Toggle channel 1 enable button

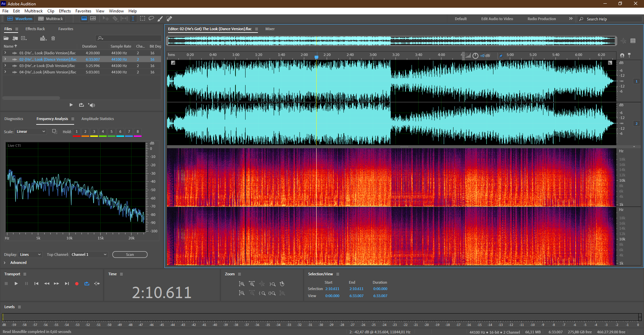[x=637, y=81]
